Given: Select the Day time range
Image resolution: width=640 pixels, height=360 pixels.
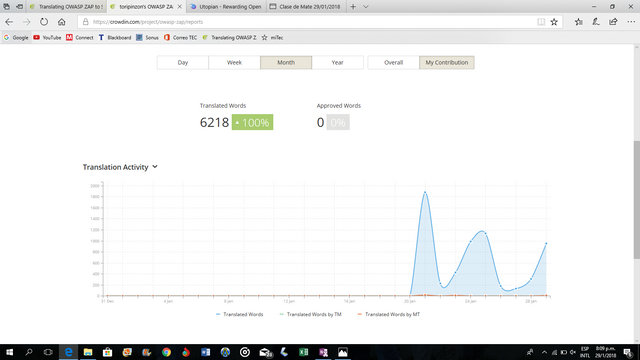Looking at the screenshot, I should (x=183, y=62).
